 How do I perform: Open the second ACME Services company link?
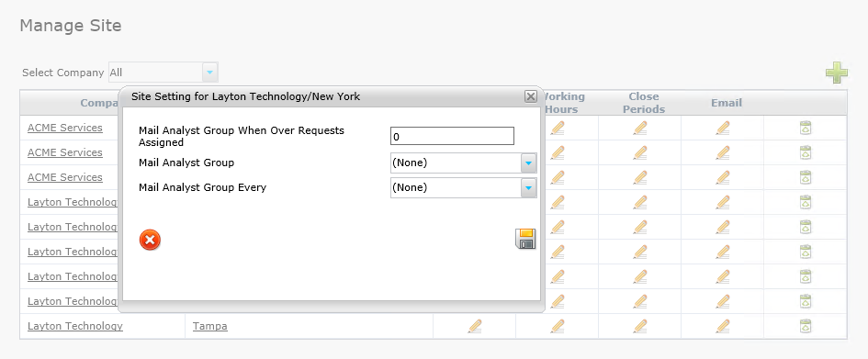65,152
